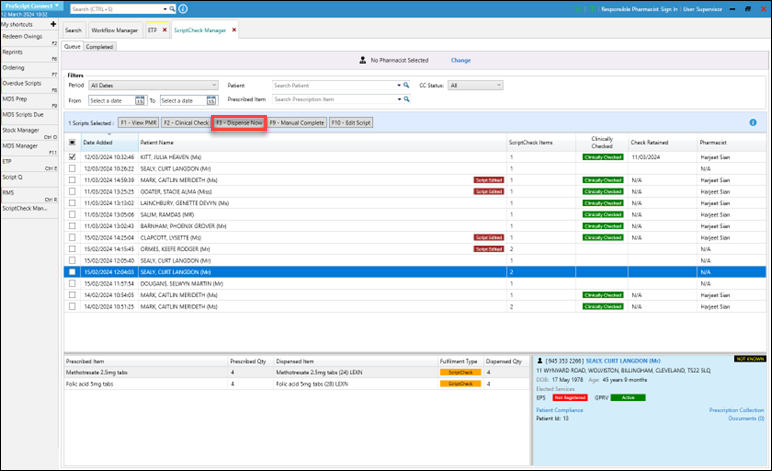
Task: Open the Patient Compliance link
Action: [559, 410]
